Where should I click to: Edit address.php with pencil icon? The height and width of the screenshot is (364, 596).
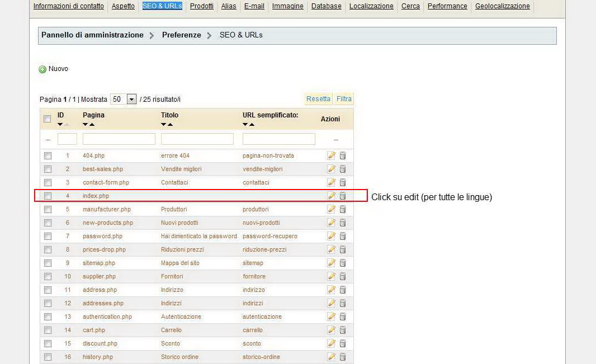[331, 290]
